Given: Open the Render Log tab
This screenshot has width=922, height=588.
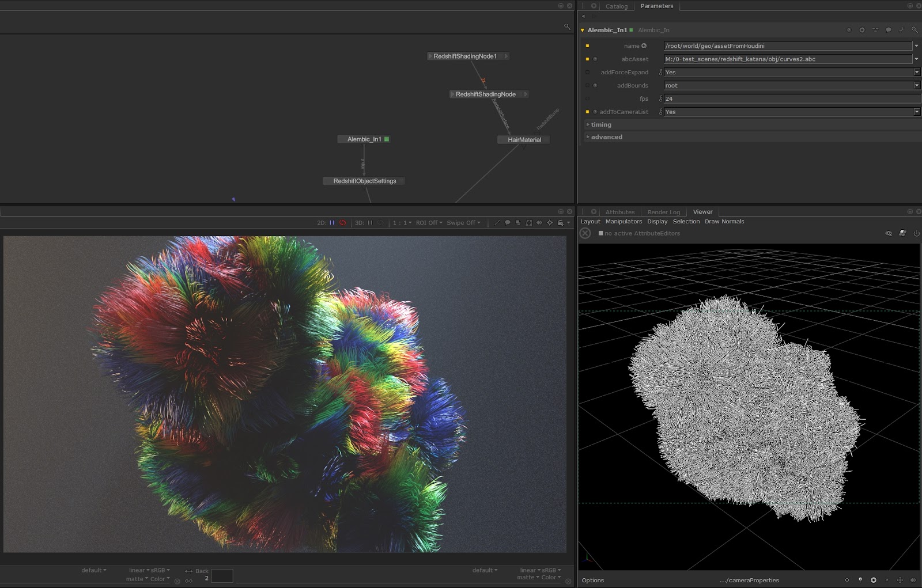Looking at the screenshot, I should tap(663, 212).
